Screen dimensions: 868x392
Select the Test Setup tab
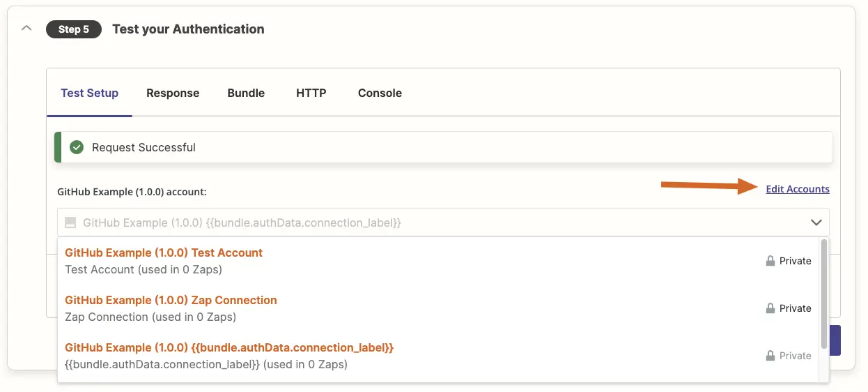point(89,93)
